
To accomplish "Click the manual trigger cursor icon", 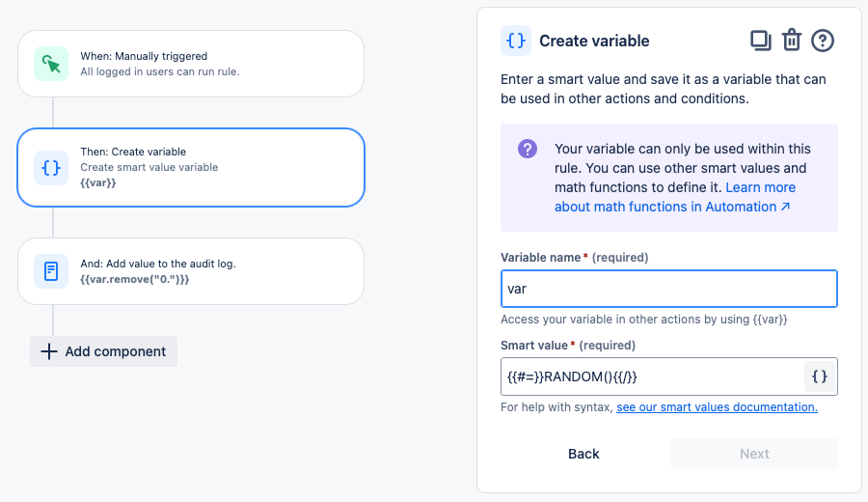I will tap(51, 64).
